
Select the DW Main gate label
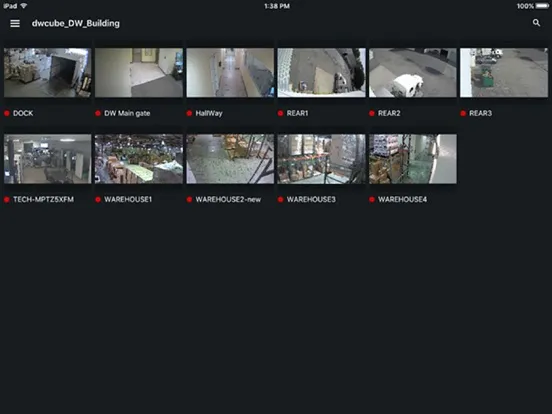coord(127,113)
